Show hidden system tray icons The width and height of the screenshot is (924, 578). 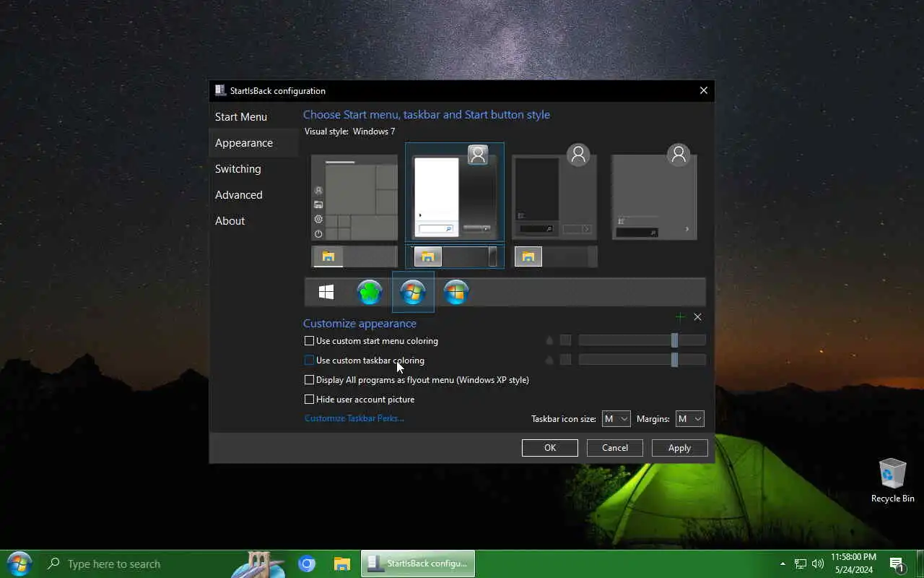pyautogui.click(x=783, y=564)
